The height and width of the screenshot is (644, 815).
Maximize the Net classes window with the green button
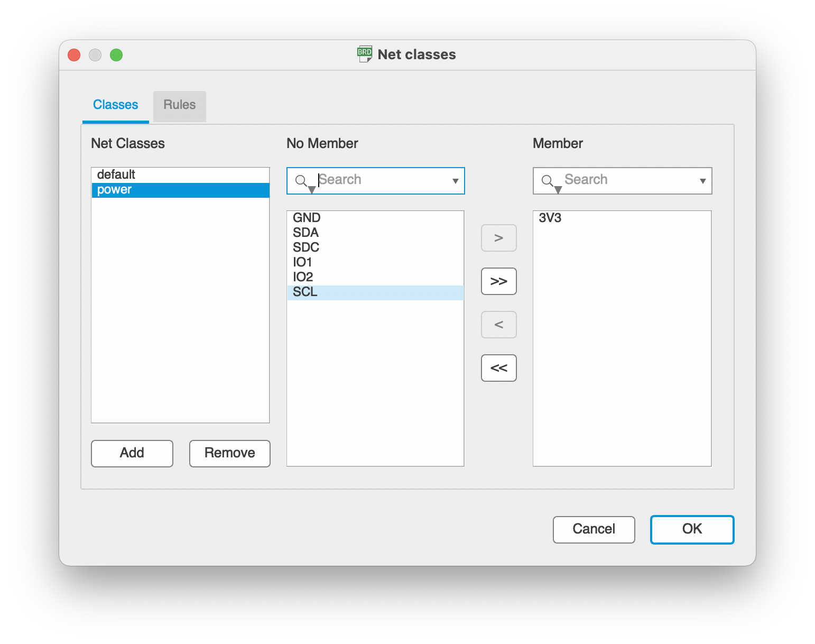[116, 55]
